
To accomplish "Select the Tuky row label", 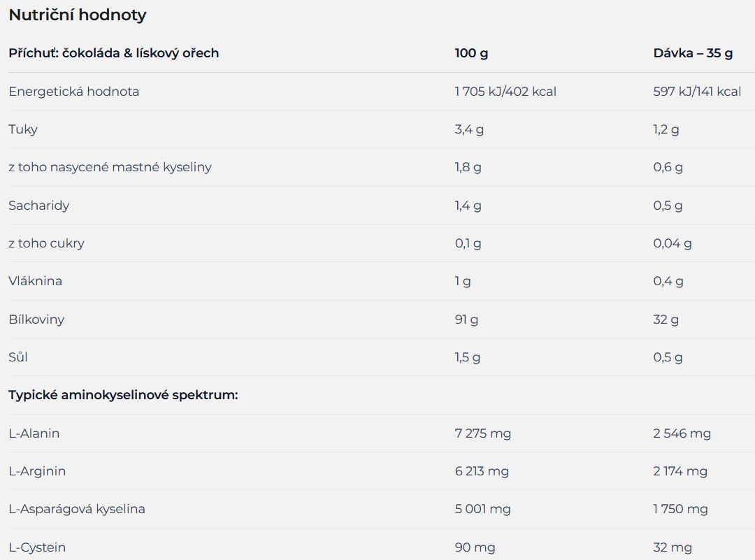I will [23, 129].
